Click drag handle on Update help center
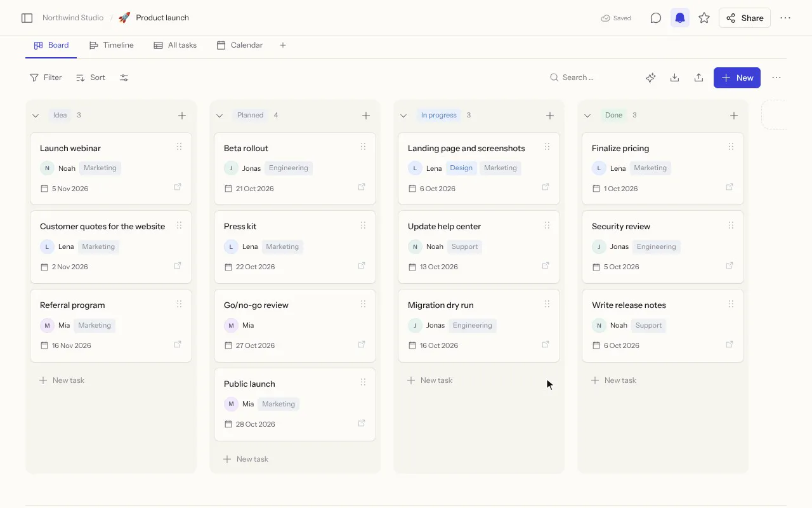Viewport: 812px width, 508px height. click(x=547, y=225)
